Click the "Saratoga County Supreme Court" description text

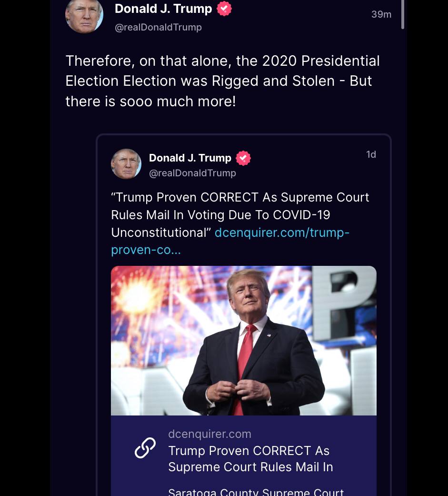tap(256, 491)
